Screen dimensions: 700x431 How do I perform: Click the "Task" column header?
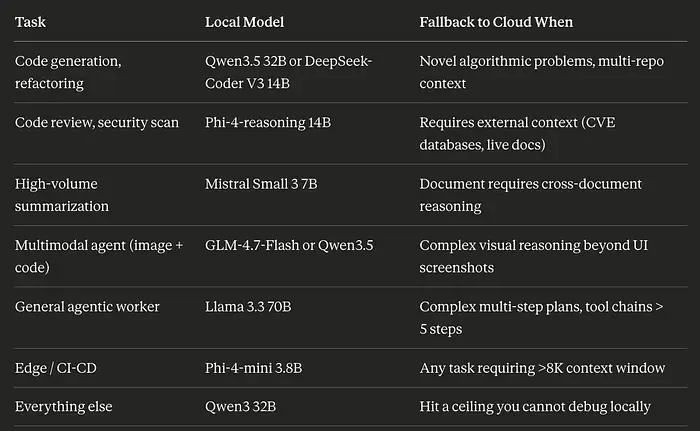tap(31, 21)
